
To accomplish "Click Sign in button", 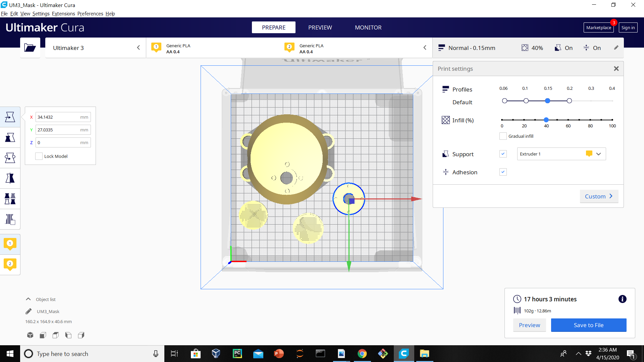I will [x=628, y=27].
